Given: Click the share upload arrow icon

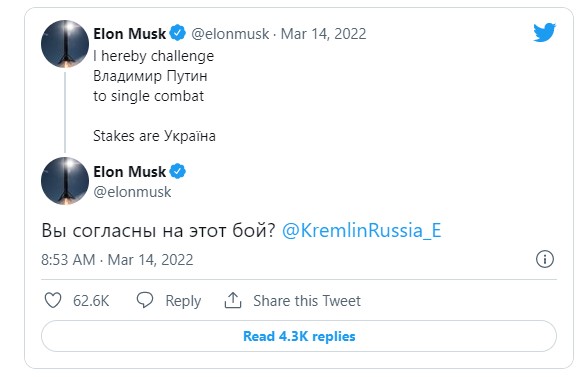Looking at the screenshot, I should 233,300.
